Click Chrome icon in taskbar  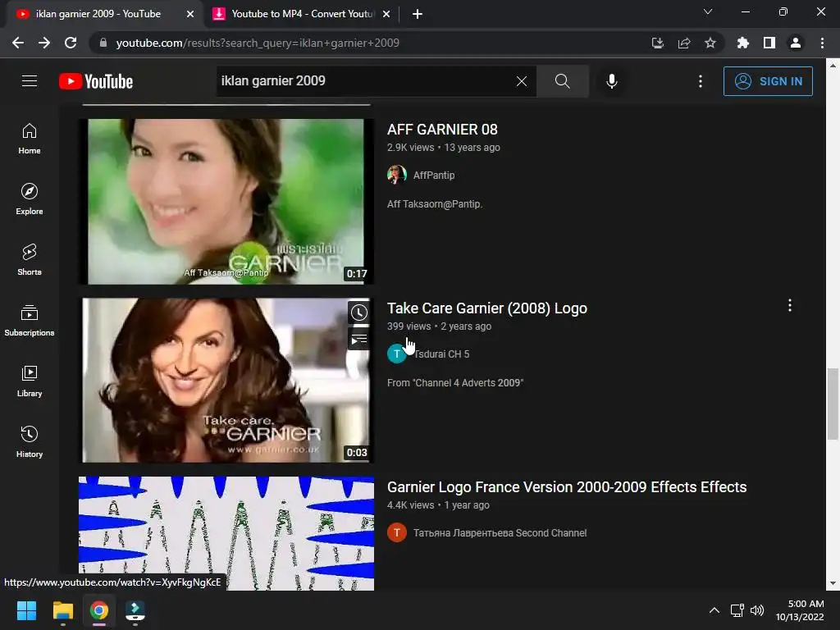[x=98, y=610]
